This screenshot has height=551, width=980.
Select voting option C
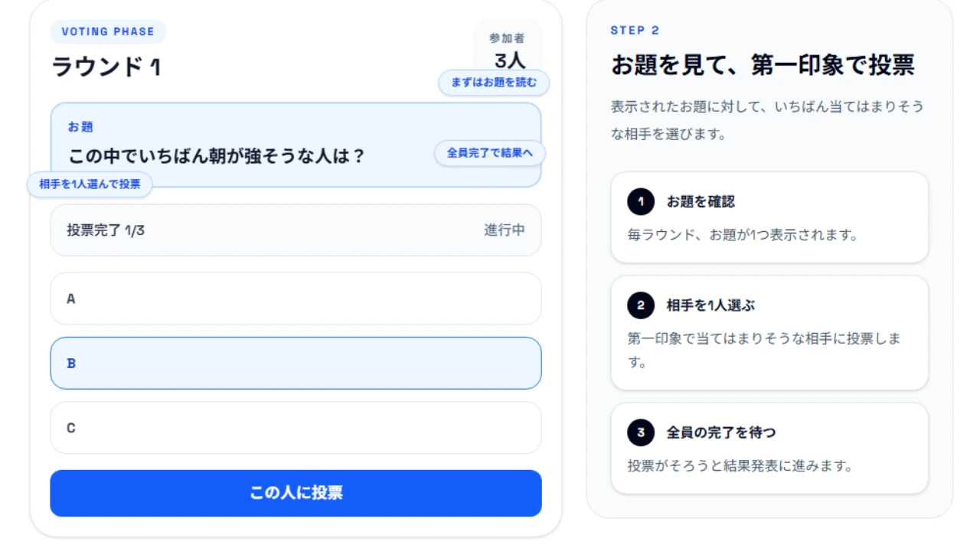(296, 428)
